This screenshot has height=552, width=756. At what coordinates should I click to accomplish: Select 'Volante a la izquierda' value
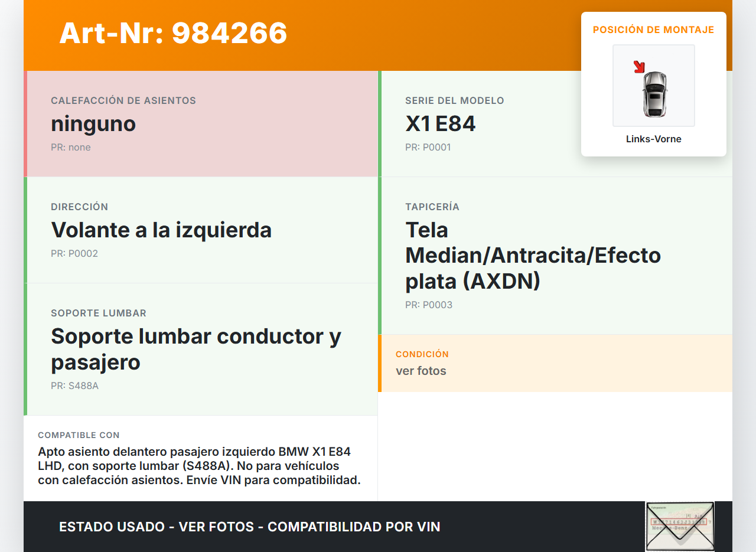[161, 230]
